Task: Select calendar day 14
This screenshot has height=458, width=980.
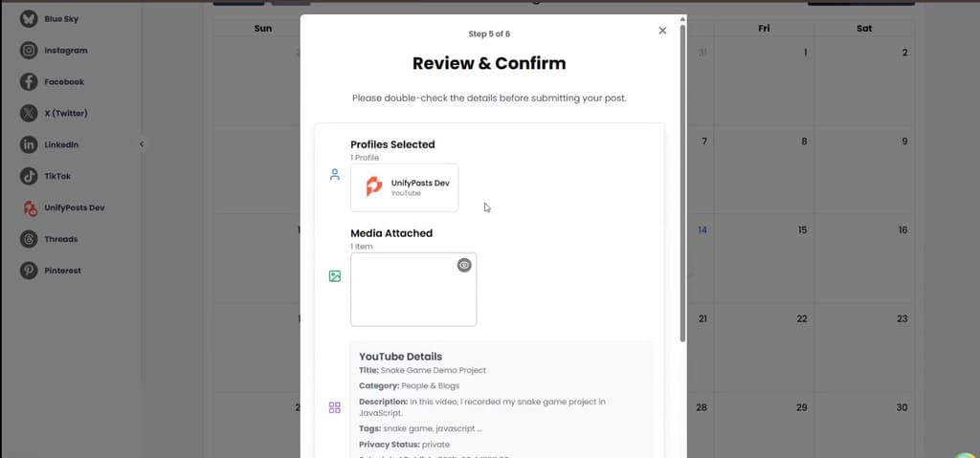Action: [702, 229]
